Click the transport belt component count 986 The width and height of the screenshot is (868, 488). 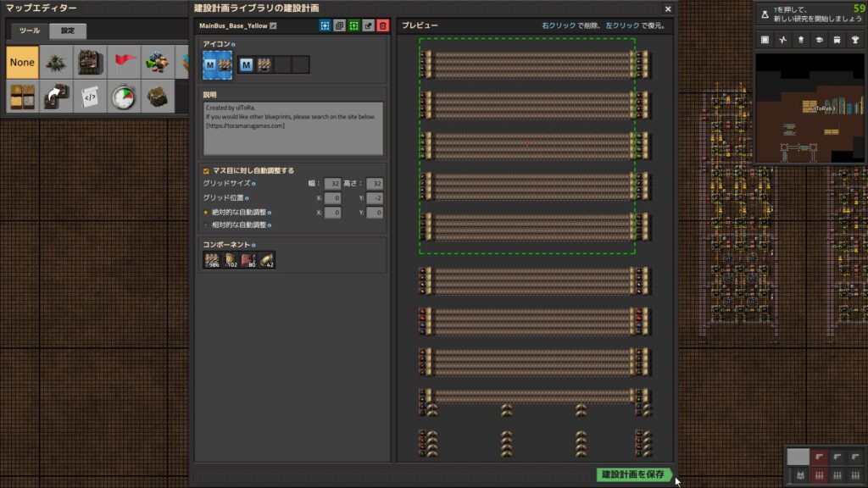[212, 260]
